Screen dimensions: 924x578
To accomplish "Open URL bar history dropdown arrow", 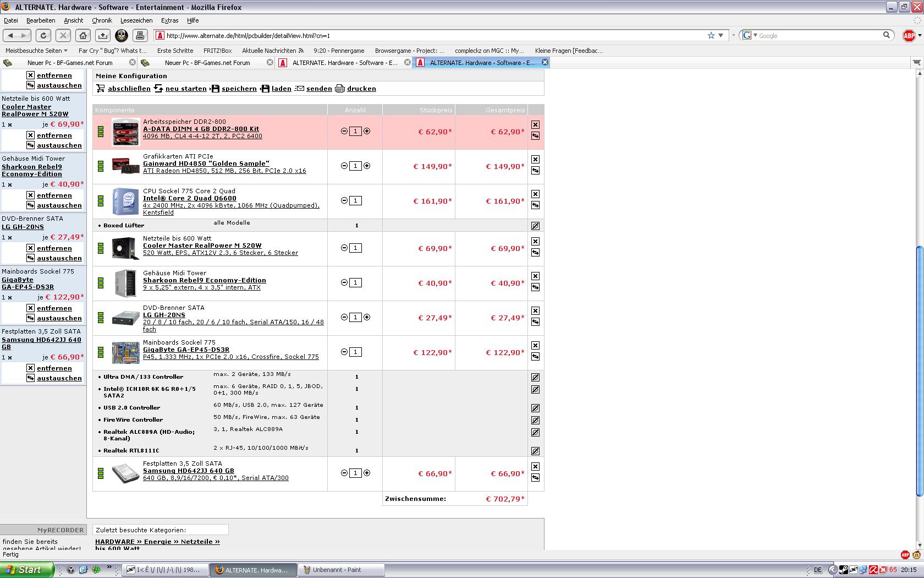I will (x=721, y=35).
